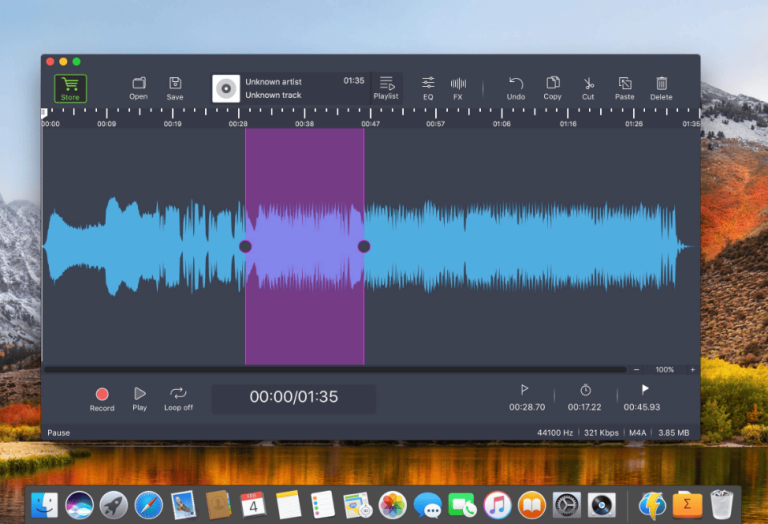Click the Open file icon
The image size is (768, 524).
pos(139,88)
